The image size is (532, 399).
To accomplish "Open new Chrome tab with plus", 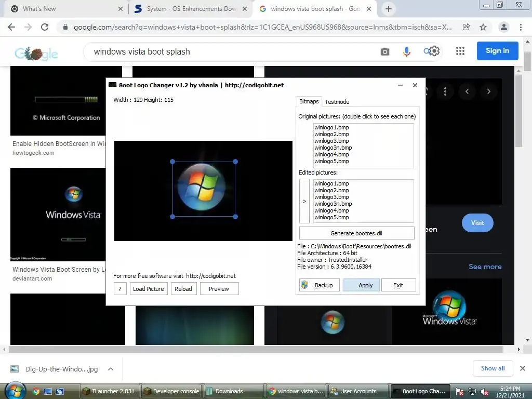I will tap(389, 9).
